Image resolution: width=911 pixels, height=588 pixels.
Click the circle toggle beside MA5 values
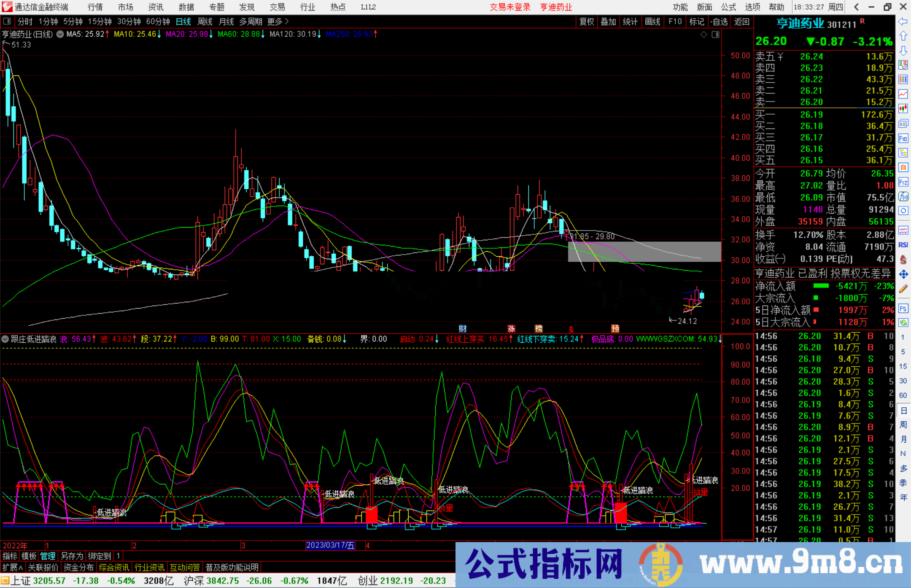click(x=60, y=35)
